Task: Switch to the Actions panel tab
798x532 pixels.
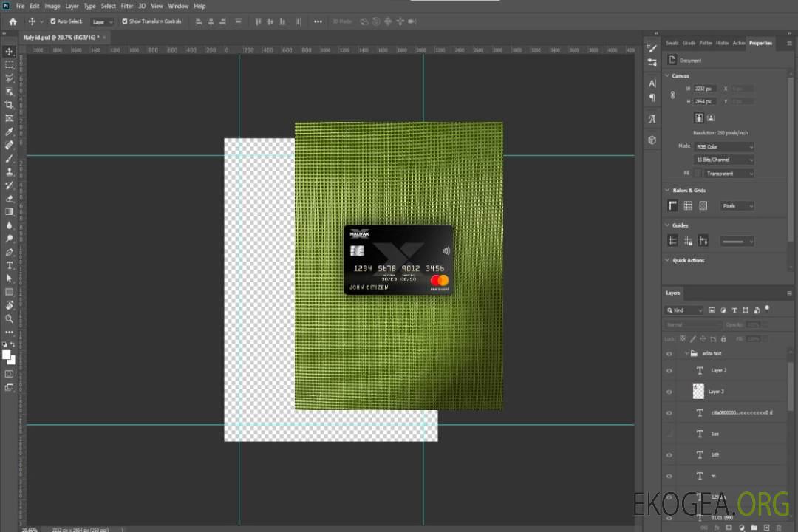Action: click(x=738, y=43)
